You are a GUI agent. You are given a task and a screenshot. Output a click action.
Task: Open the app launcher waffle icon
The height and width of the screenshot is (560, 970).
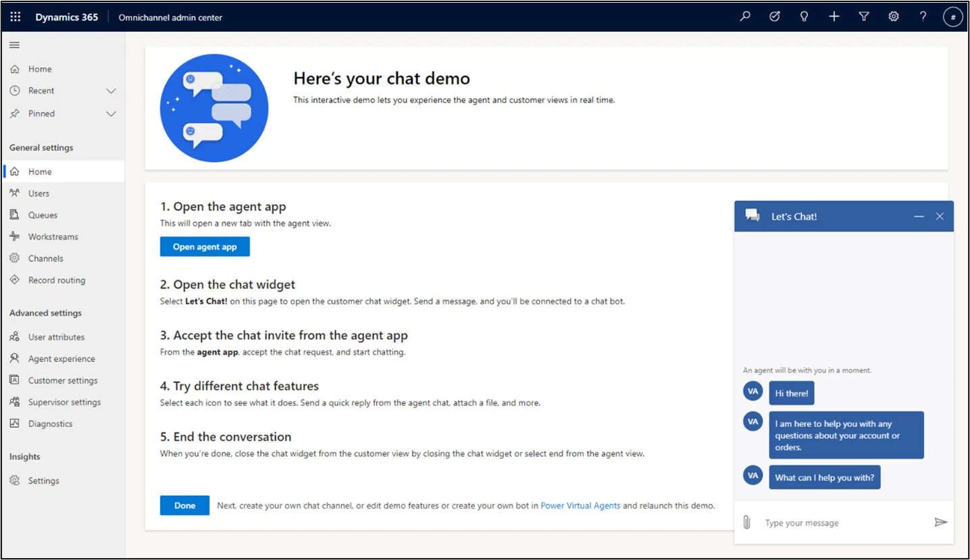point(15,16)
